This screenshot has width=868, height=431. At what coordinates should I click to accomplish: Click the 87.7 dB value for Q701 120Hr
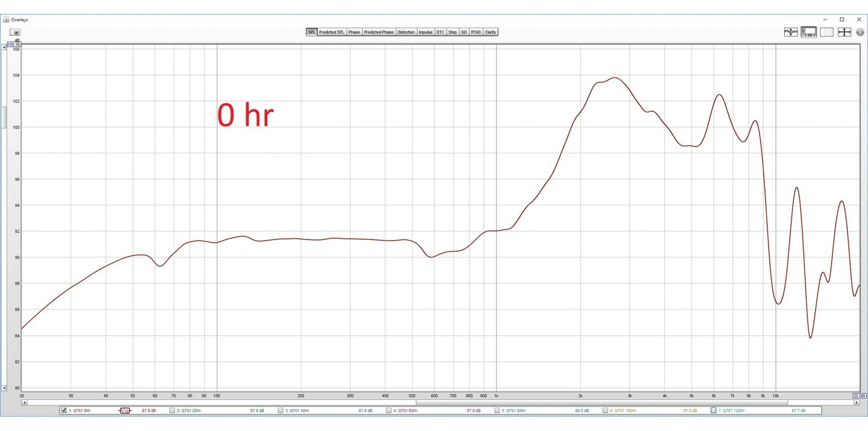point(799,411)
